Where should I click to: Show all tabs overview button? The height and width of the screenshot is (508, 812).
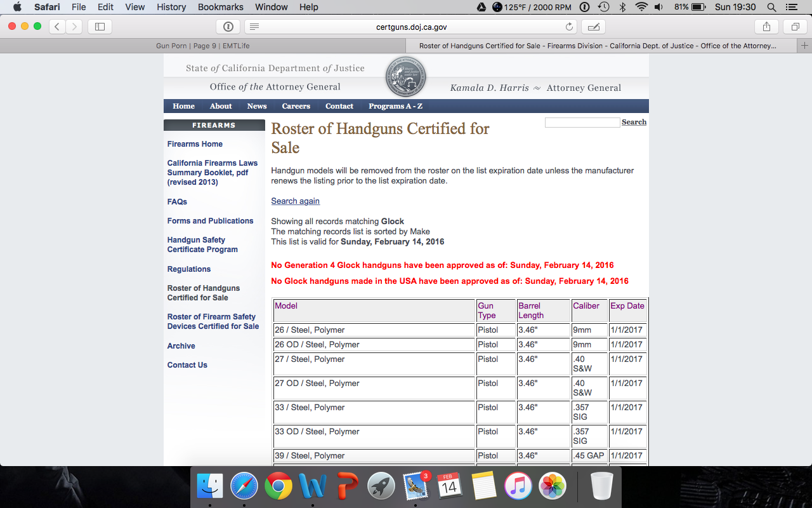[795, 27]
